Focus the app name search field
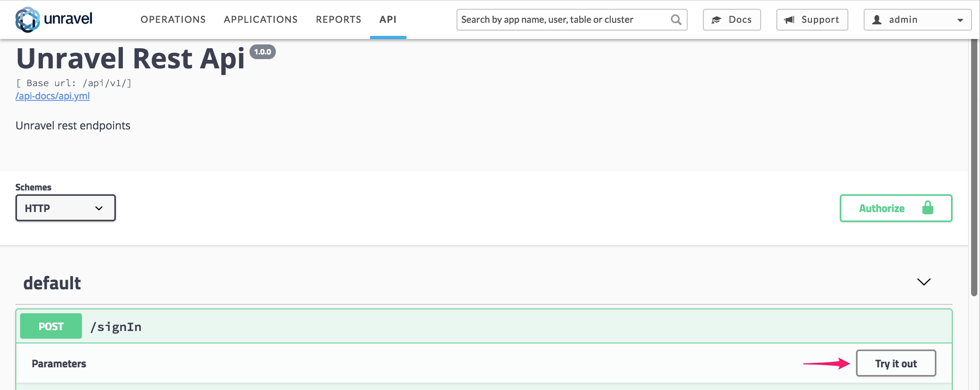 coord(571,20)
